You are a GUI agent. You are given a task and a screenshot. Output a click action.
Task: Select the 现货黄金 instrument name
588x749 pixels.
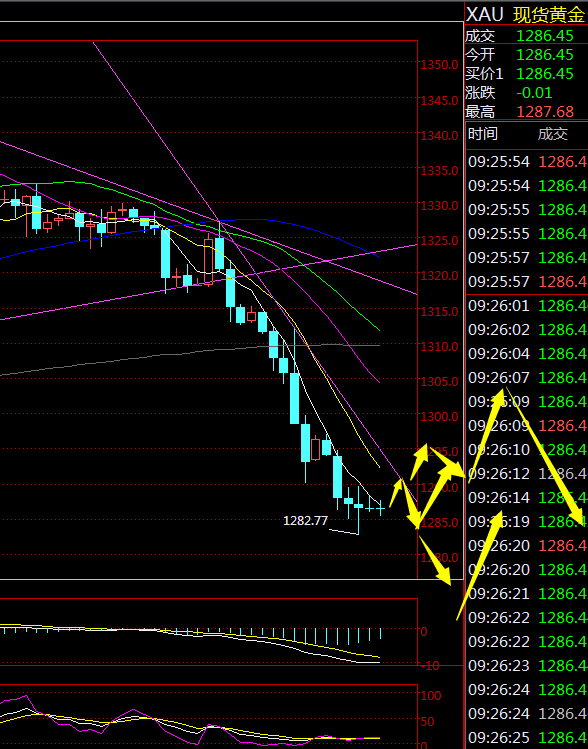click(548, 15)
